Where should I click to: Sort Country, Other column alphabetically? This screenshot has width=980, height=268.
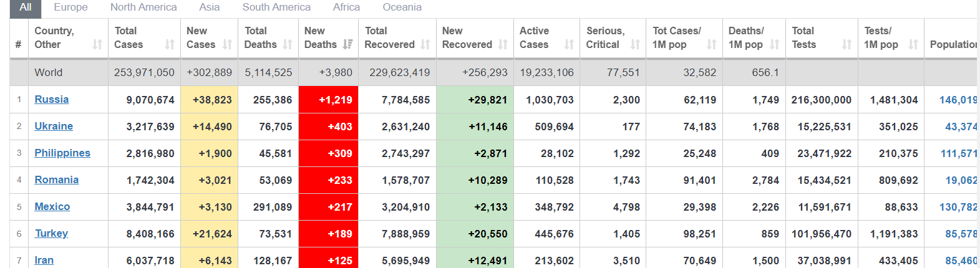click(97, 45)
